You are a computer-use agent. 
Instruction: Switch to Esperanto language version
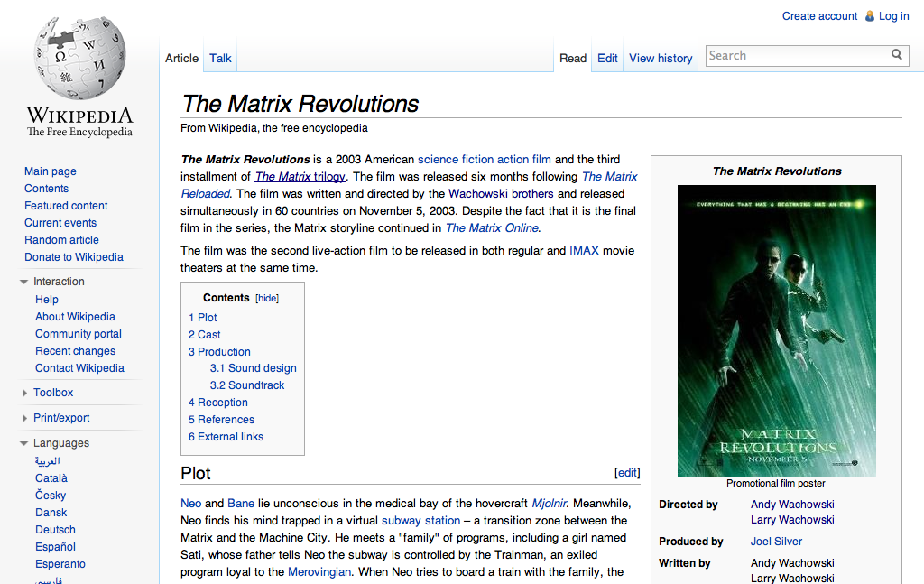(60, 563)
